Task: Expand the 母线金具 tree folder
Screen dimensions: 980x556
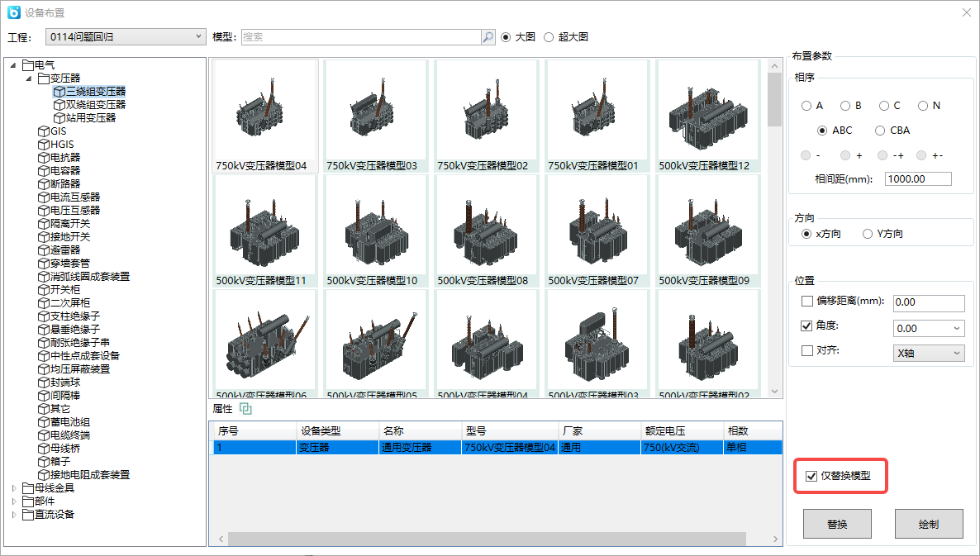Action: pyautogui.click(x=14, y=488)
